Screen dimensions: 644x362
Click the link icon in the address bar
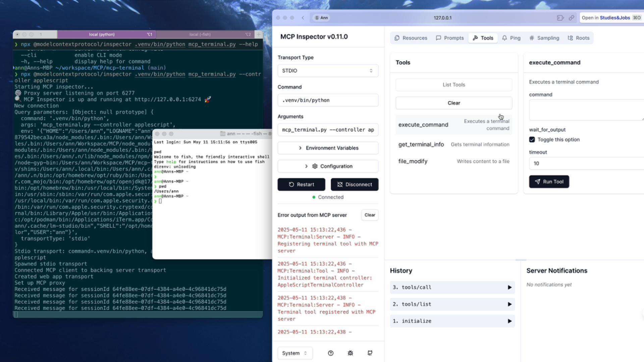tap(571, 18)
